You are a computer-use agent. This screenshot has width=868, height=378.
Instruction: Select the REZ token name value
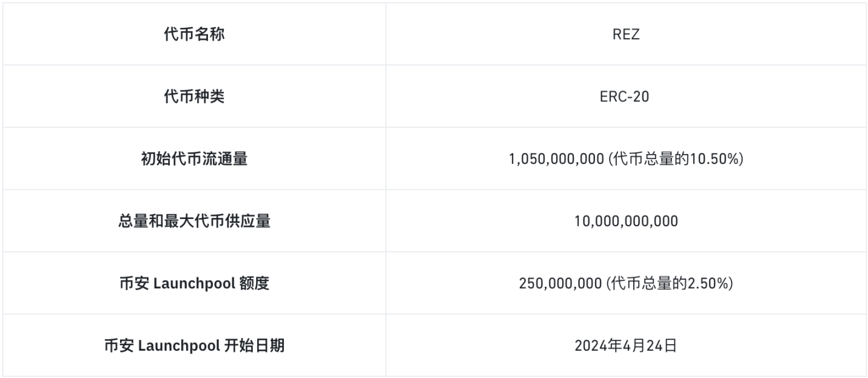(626, 35)
